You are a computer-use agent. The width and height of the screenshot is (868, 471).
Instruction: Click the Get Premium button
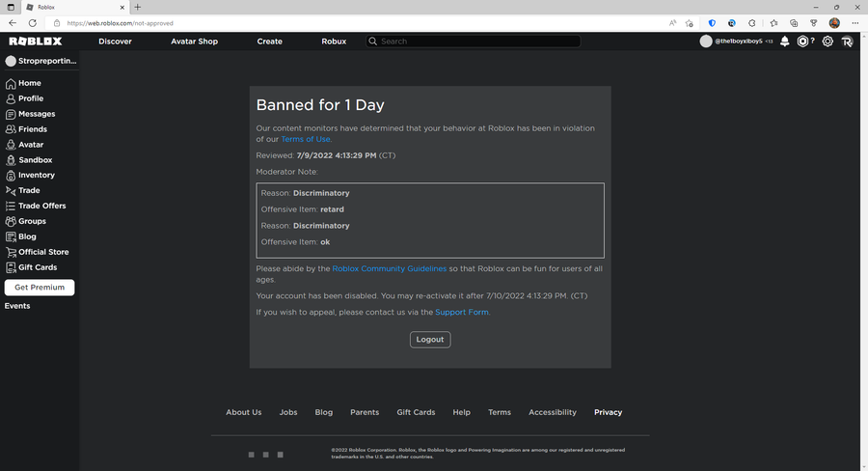[40, 288]
